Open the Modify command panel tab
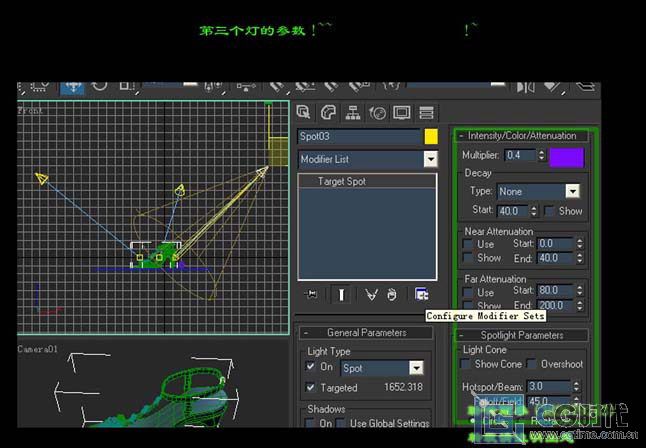 coord(328,112)
